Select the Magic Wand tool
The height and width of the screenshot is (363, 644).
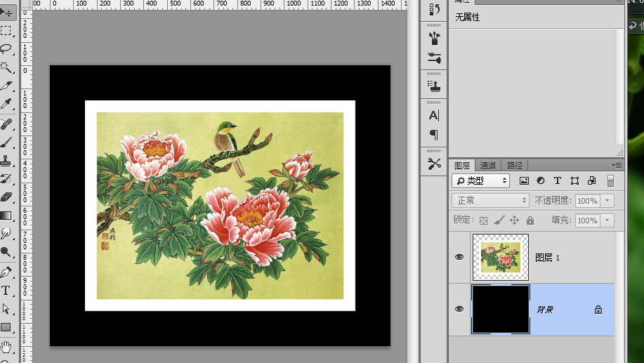[6, 67]
